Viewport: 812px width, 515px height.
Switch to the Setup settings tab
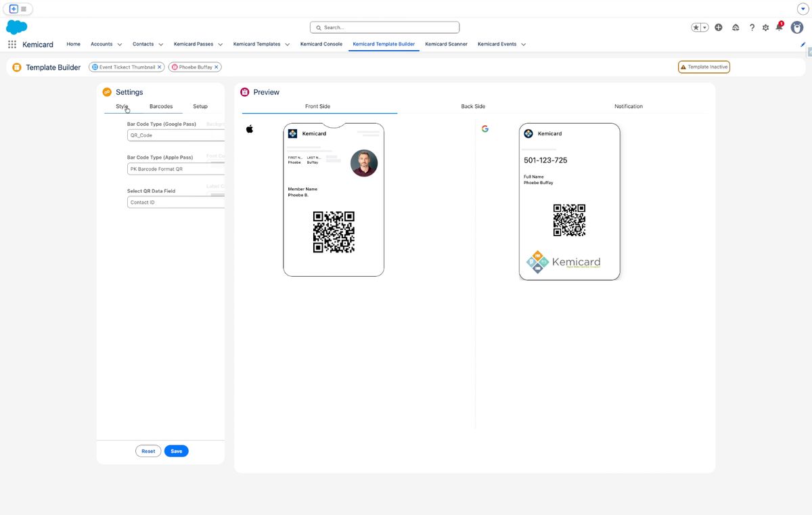pyautogui.click(x=200, y=106)
